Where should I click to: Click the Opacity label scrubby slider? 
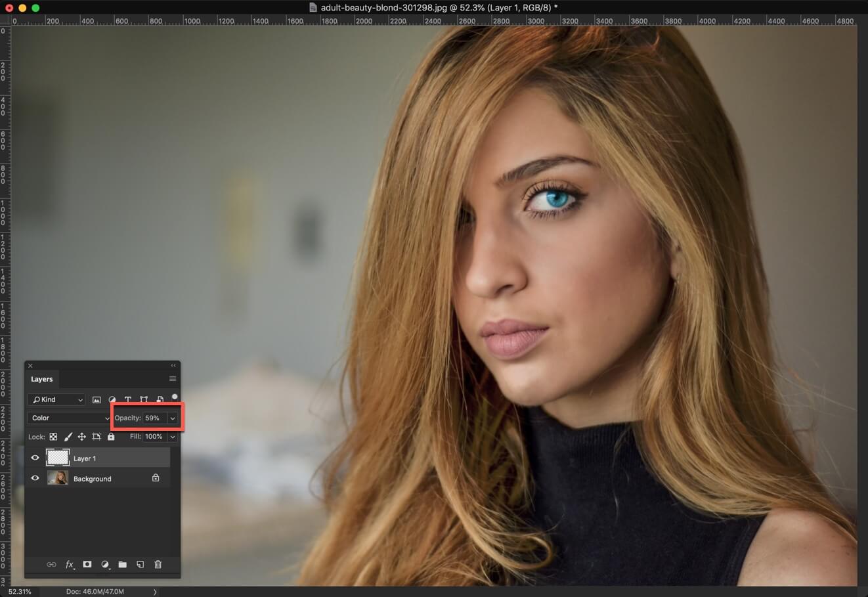[127, 418]
